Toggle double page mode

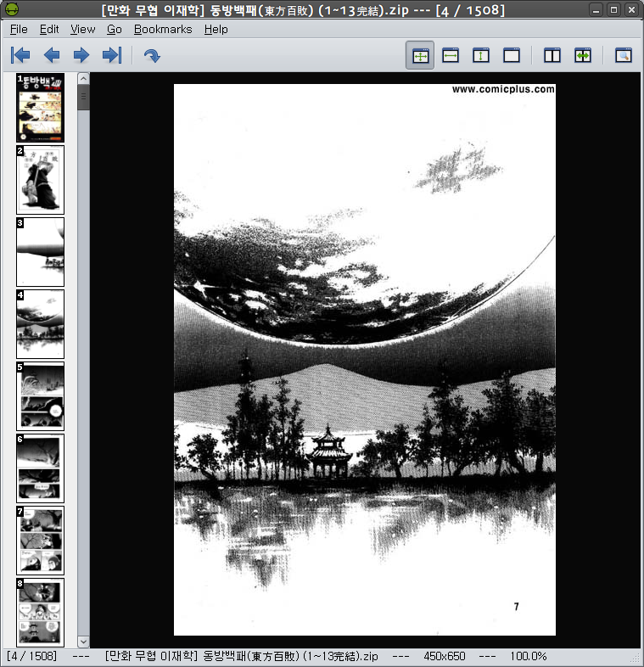tap(552, 55)
